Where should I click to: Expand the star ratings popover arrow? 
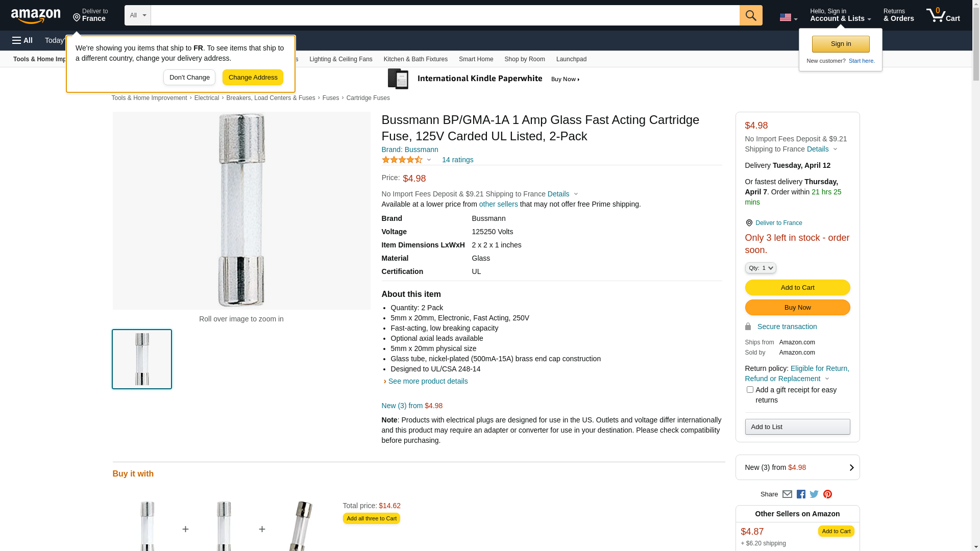pyautogui.click(x=429, y=160)
